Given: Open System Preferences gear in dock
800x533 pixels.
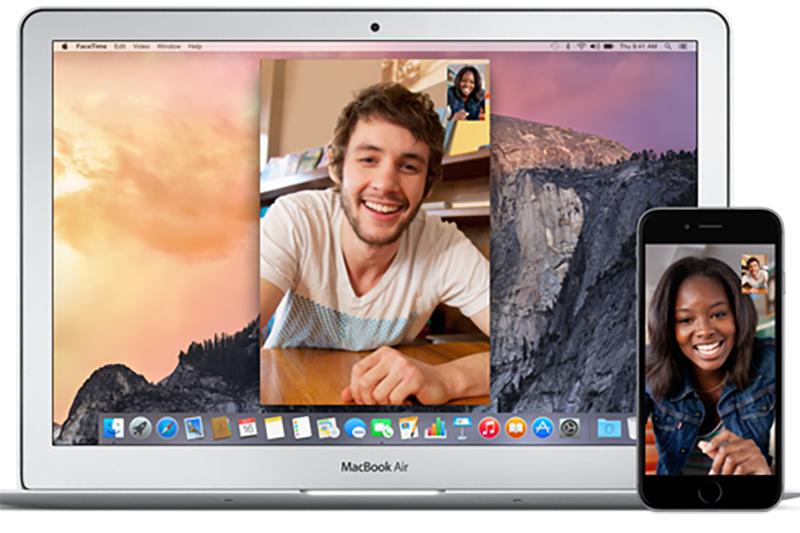Looking at the screenshot, I should (569, 428).
